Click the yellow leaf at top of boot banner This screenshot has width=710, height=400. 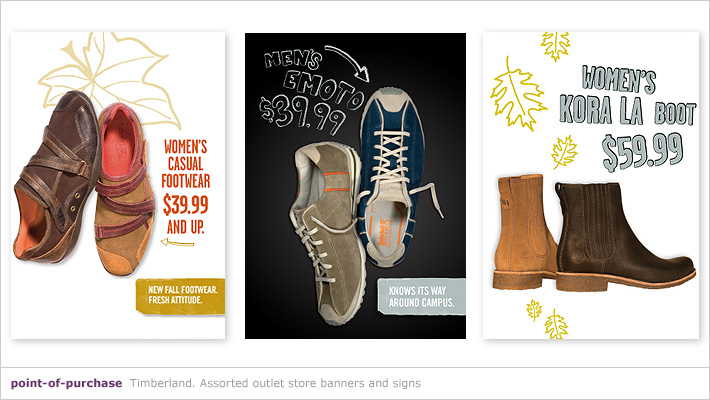coord(556,46)
